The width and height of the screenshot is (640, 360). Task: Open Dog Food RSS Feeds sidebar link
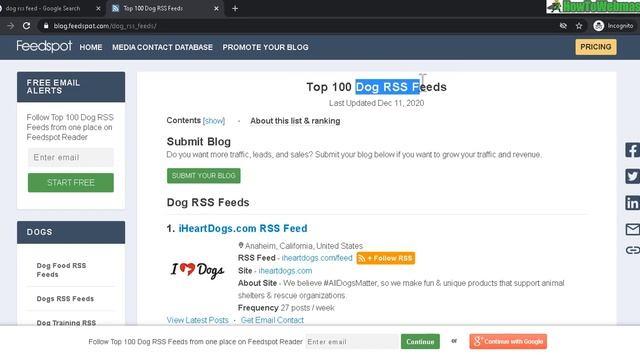61,270
